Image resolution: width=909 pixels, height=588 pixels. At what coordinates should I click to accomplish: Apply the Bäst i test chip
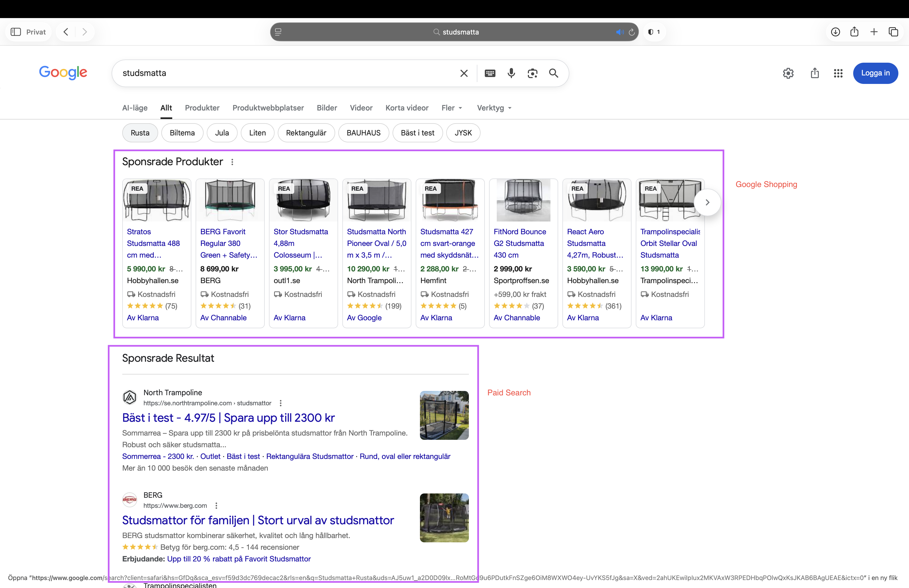pos(418,133)
